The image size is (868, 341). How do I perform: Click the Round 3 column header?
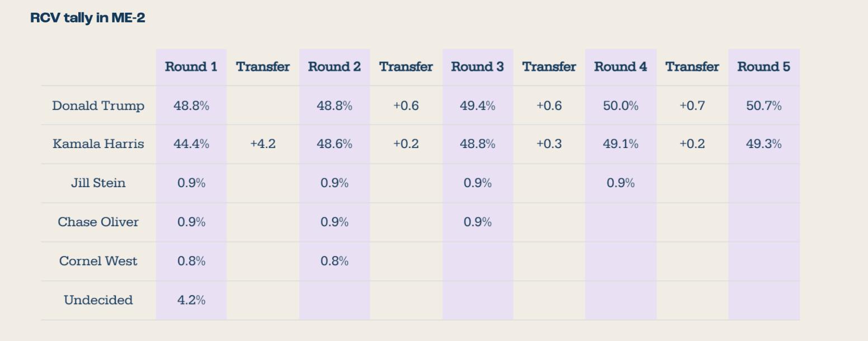477,67
